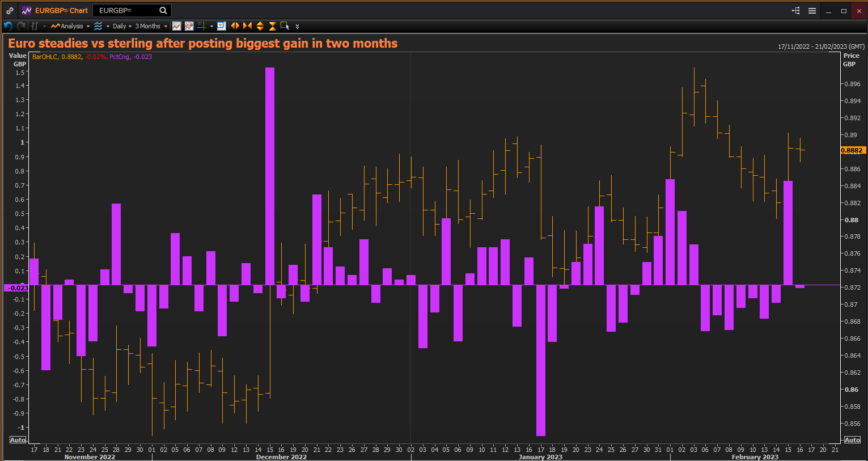Click the January 2023 axis label
The height and width of the screenshot is (461, 868).
[540, 457]
